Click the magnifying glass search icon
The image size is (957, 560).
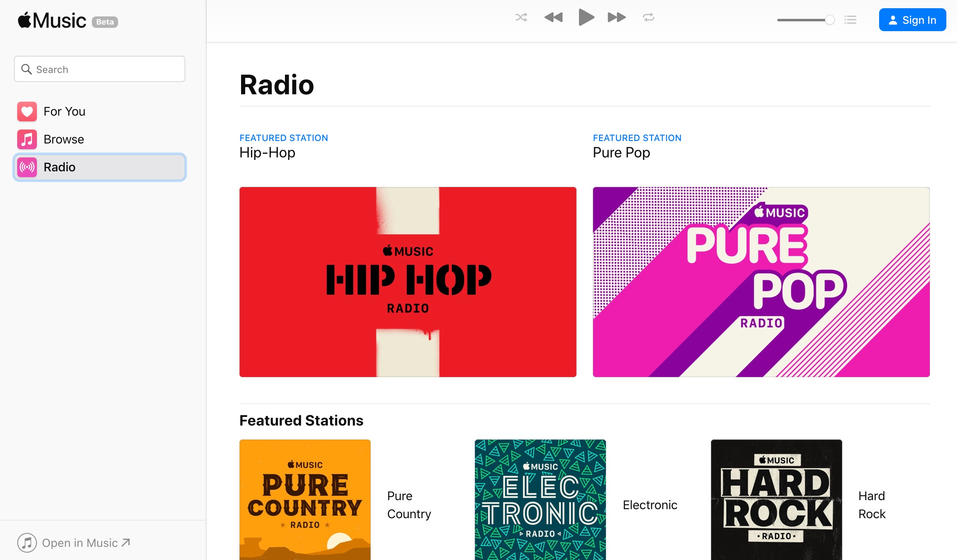(27, 69)
